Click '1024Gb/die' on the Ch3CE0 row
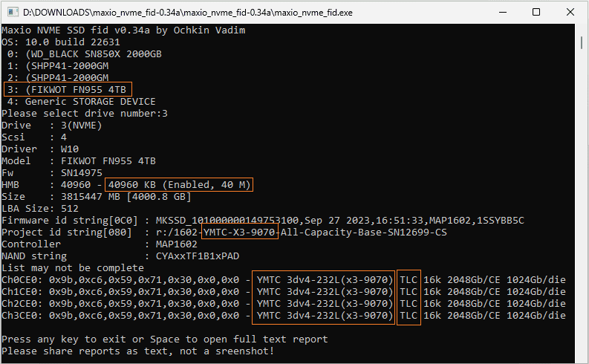This screenshot has height=364, width=589. (x=536, y=316)
